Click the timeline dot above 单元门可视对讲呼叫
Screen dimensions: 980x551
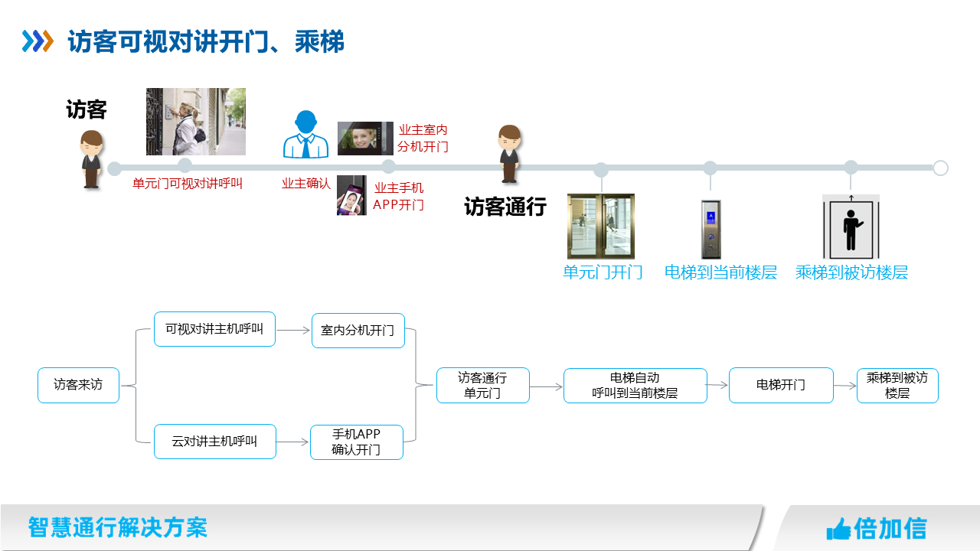[185, 165]
